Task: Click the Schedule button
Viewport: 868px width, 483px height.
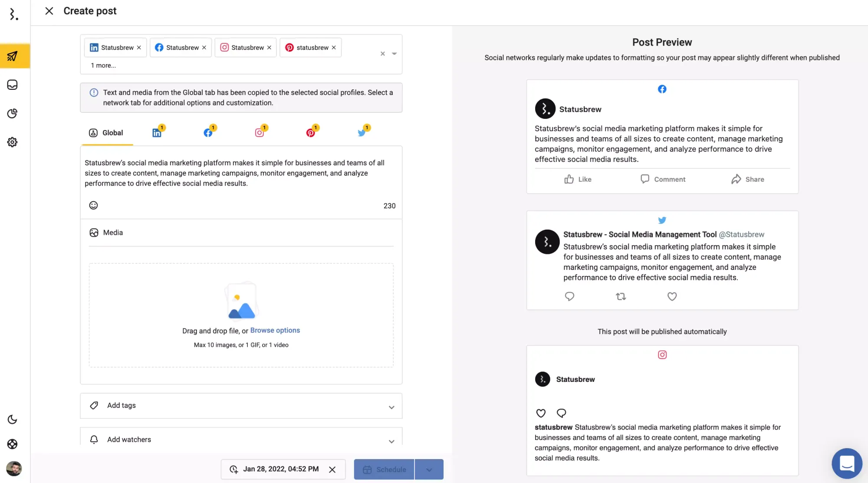Action: pyautogui.click(x=384, y=470)
